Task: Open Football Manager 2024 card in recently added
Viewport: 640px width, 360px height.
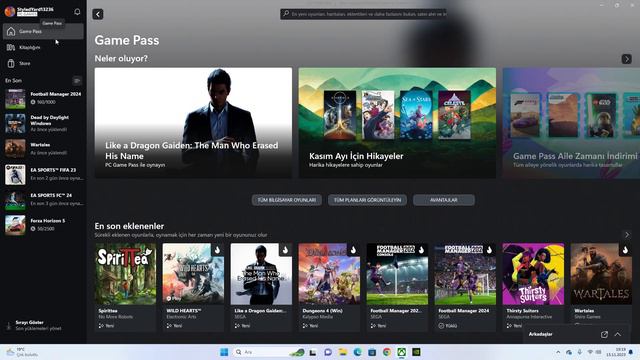Action: click(465, 287)
